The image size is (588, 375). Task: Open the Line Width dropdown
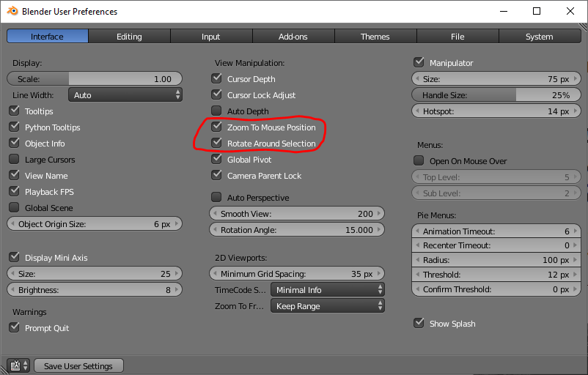coord(125,94)
